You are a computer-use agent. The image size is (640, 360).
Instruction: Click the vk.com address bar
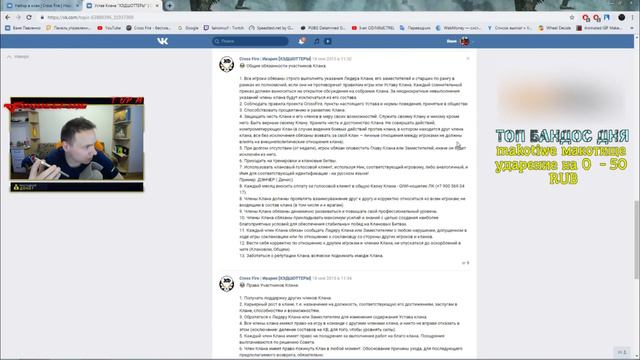coord(302,18)
